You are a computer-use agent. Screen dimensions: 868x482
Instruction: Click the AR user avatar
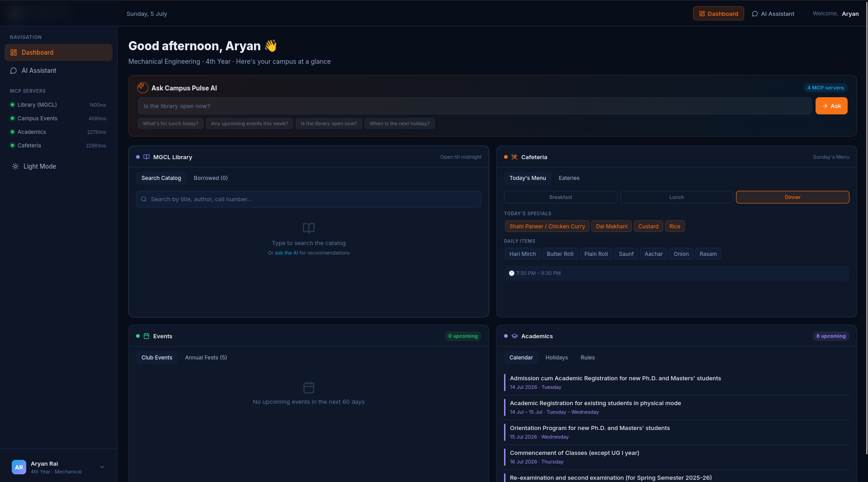coord(19,467)
